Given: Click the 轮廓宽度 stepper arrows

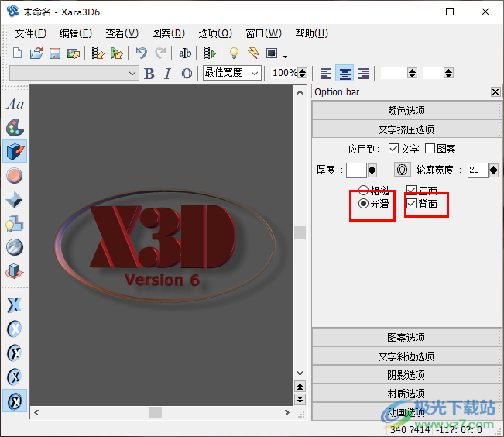Looking at the screenshot, I should pyautogui.click(x=494, y=170).
